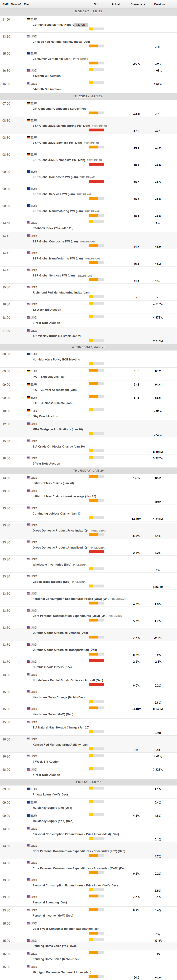Click the Thursday, Jan 26 date header
Image resolution: width=177 pixels, height=980 pixels.
tap(89, 471)
